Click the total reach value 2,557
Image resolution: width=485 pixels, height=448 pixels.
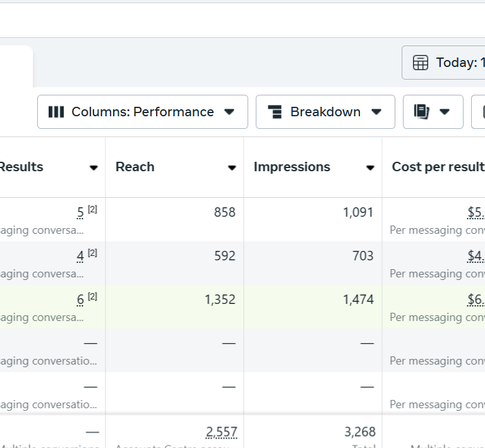(221, 432)
